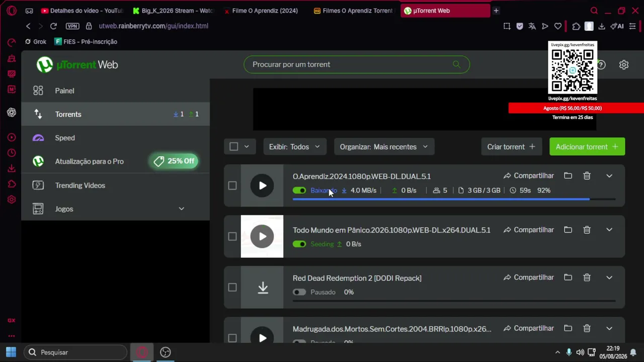Switch to Detalhes do vídeo - YouTube tab

[x=82, y=11]
